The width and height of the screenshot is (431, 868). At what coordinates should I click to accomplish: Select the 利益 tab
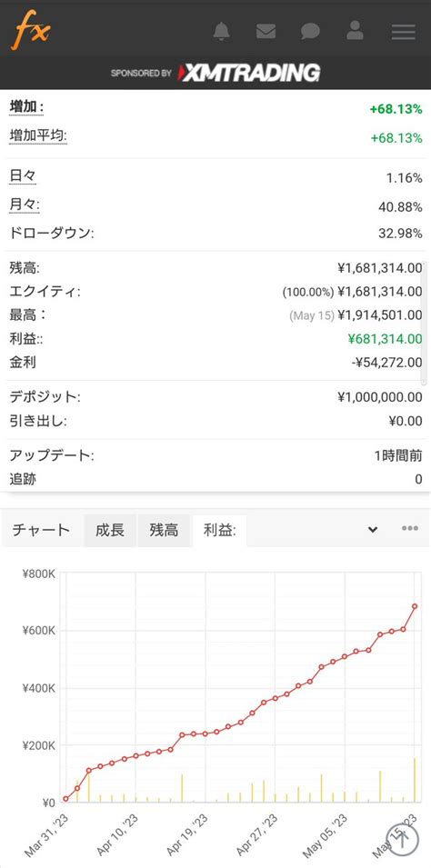click(220, 530)
